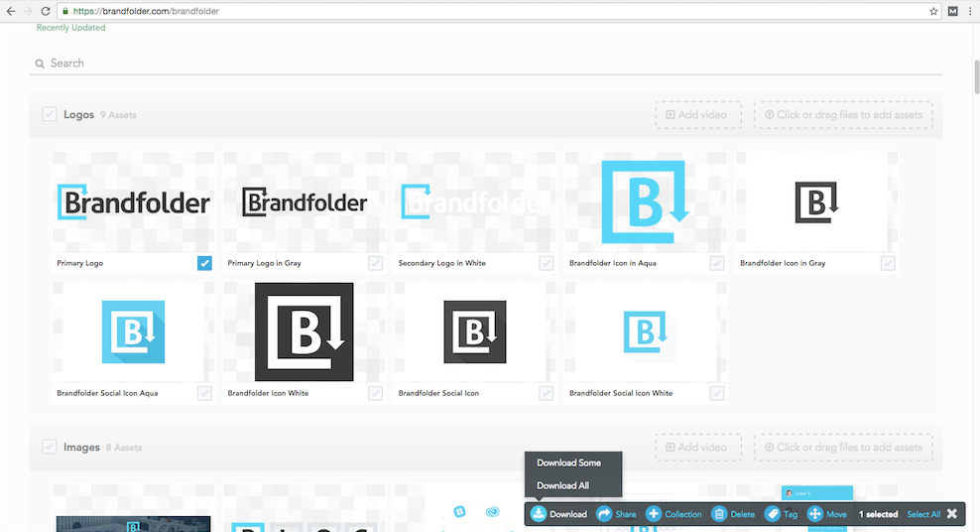
Task: Click the secure lock icon in address bar
Action: [x=65, y=11]
